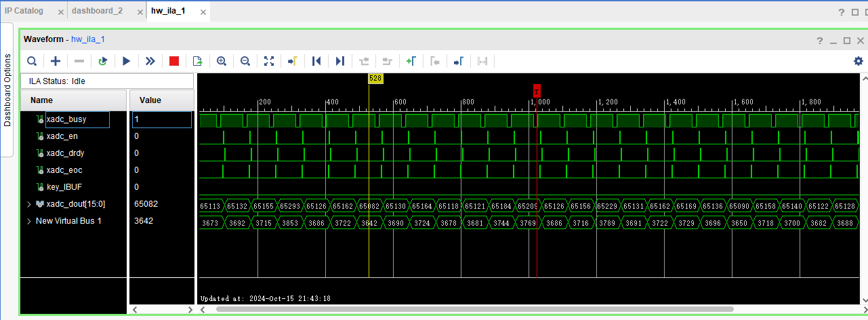Open the IP Catalog tab

24,11
